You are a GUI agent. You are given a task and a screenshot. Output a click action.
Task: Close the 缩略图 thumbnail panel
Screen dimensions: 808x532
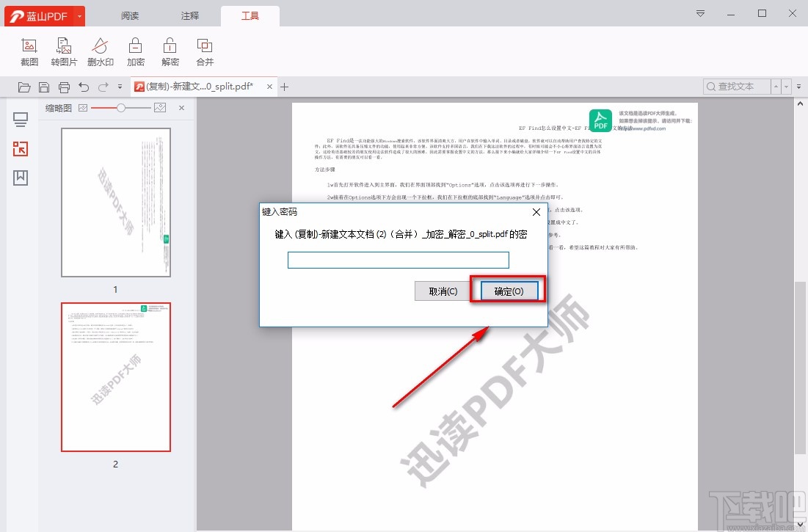point(181,107)
